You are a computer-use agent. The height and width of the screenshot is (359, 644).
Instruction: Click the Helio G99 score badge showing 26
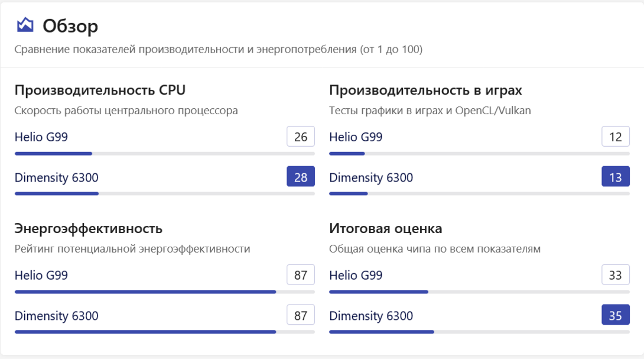300,136
